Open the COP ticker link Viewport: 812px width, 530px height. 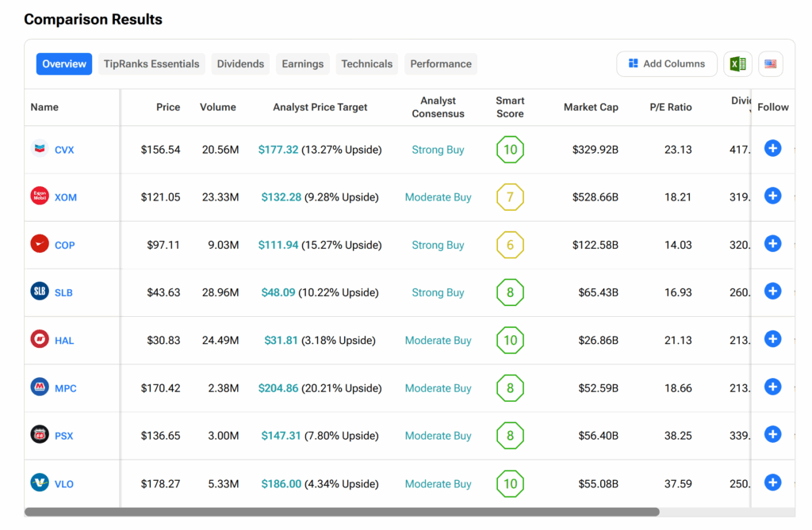65,246
